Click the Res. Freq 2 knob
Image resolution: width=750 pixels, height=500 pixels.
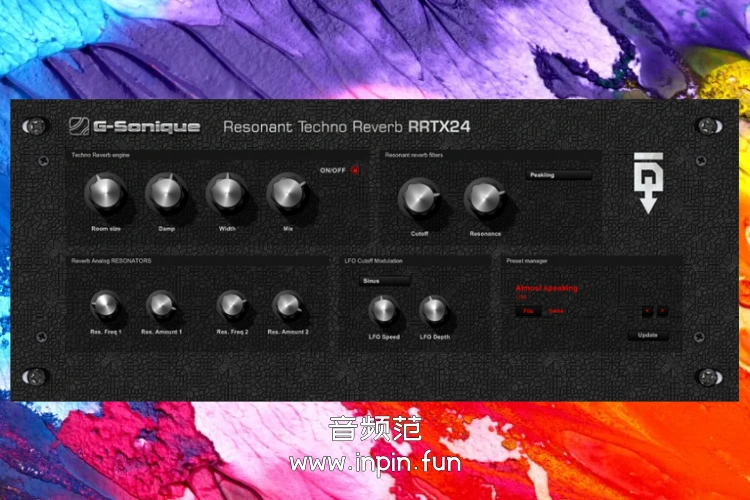pos(232,306)
